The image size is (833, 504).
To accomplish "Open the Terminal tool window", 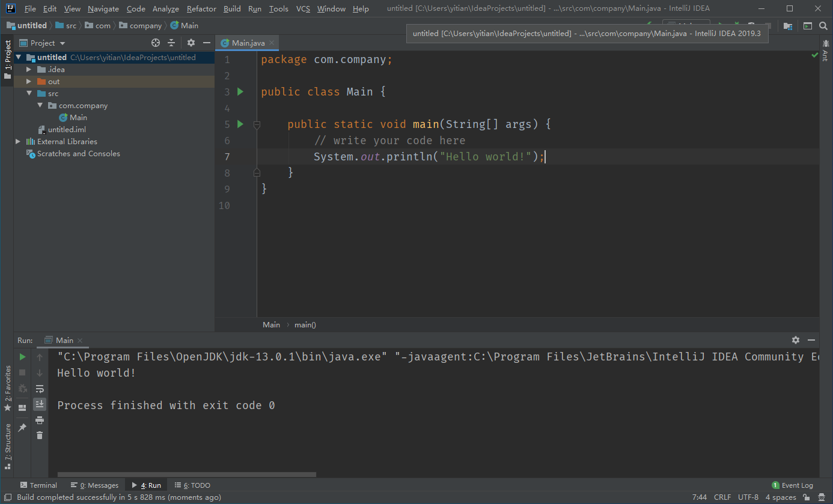I will [38, 485].
